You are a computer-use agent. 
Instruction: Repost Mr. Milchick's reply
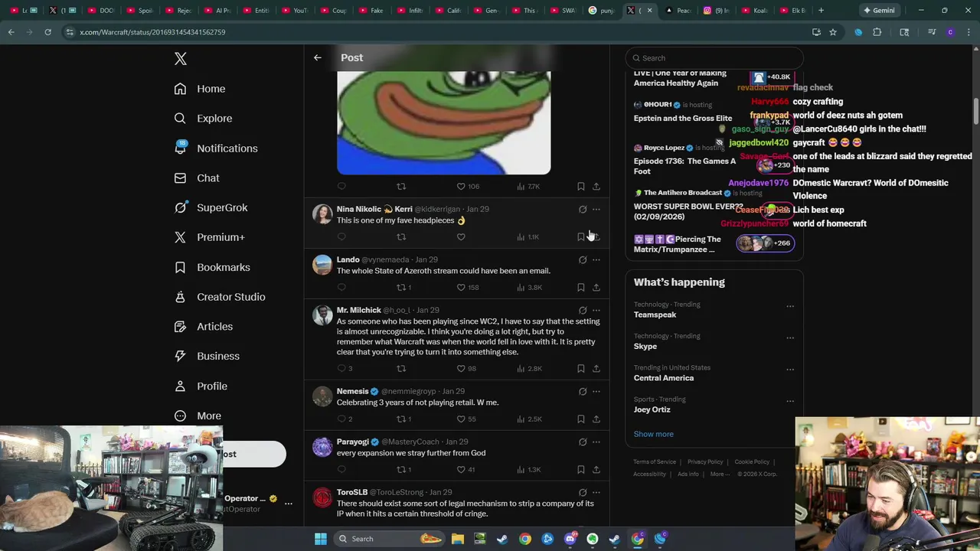pos(401,369)
